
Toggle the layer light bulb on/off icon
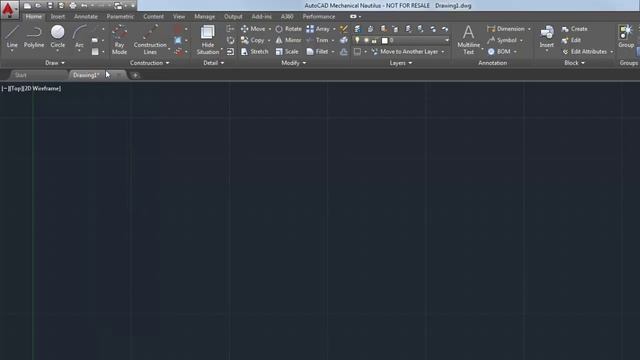tap(357, 40)
